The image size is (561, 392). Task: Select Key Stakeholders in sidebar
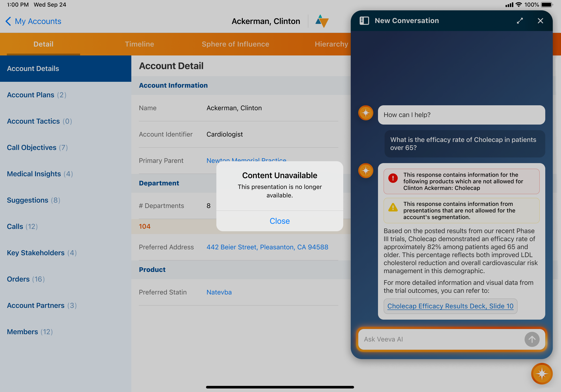[36, 252]
